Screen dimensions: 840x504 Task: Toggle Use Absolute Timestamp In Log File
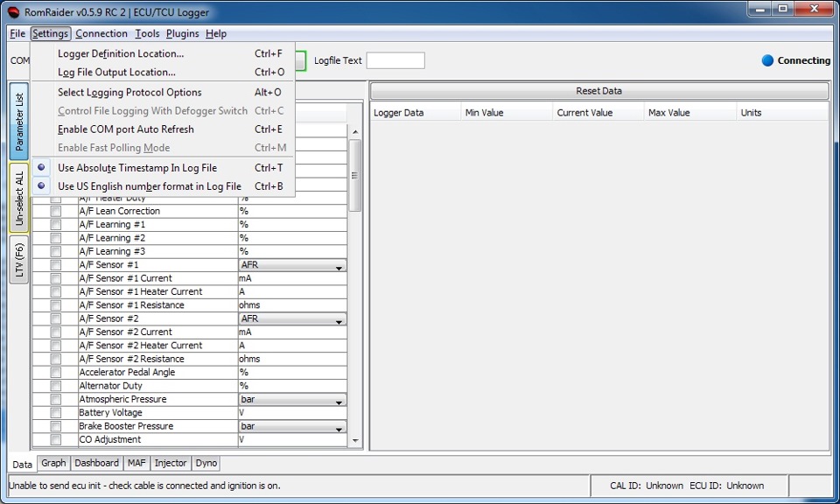163,168
